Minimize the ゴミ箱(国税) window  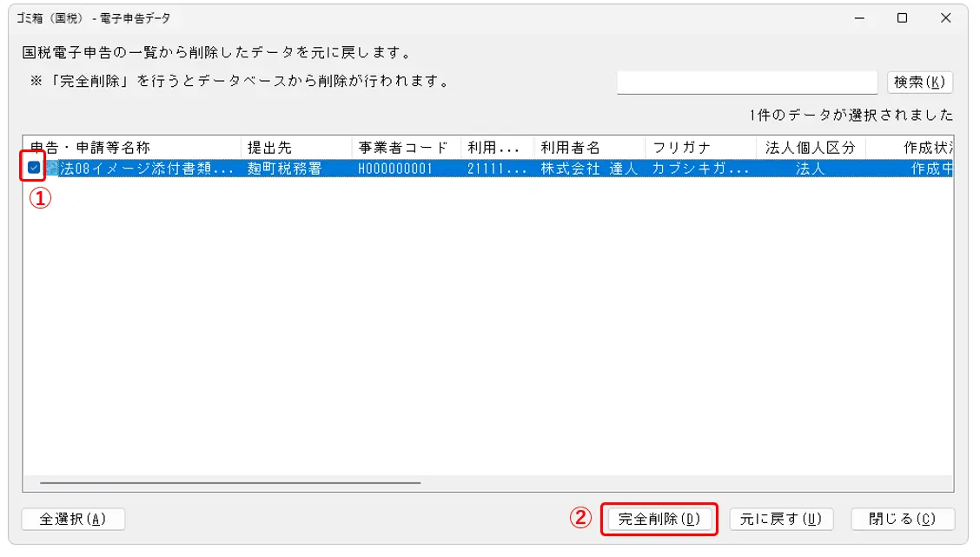(x=858, y=18)
